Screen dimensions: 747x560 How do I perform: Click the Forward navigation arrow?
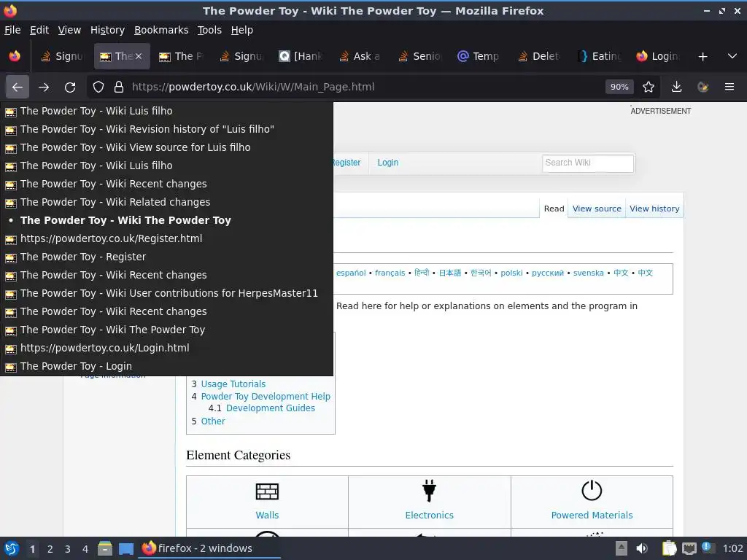coord(44,87)
